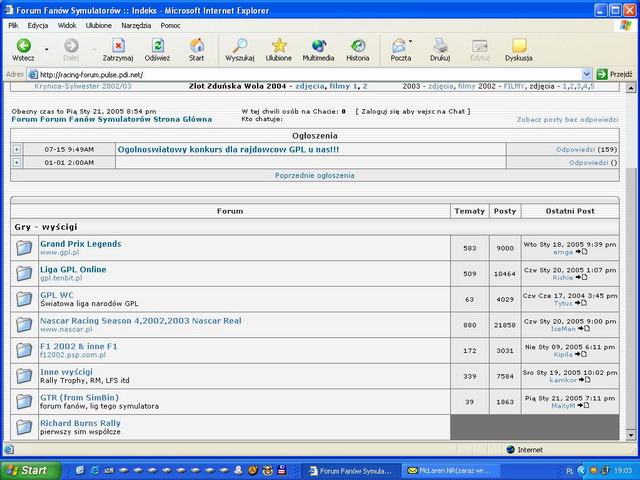Expand the 07-15 9:49AM announcement
Image resolution: width=640 pixels, height=480 pixels.
tap(16, 149)
